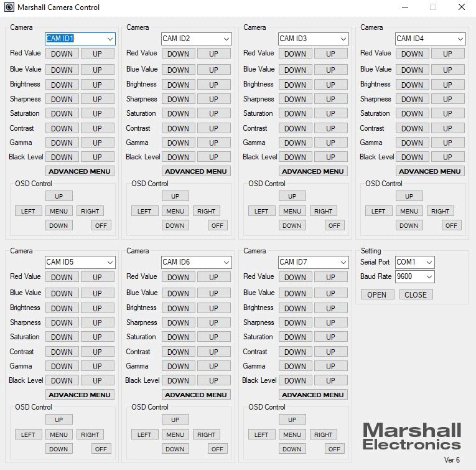Increase Gamma UP for CAM ID5
476x470 pixels.
[x=98, y=366]
